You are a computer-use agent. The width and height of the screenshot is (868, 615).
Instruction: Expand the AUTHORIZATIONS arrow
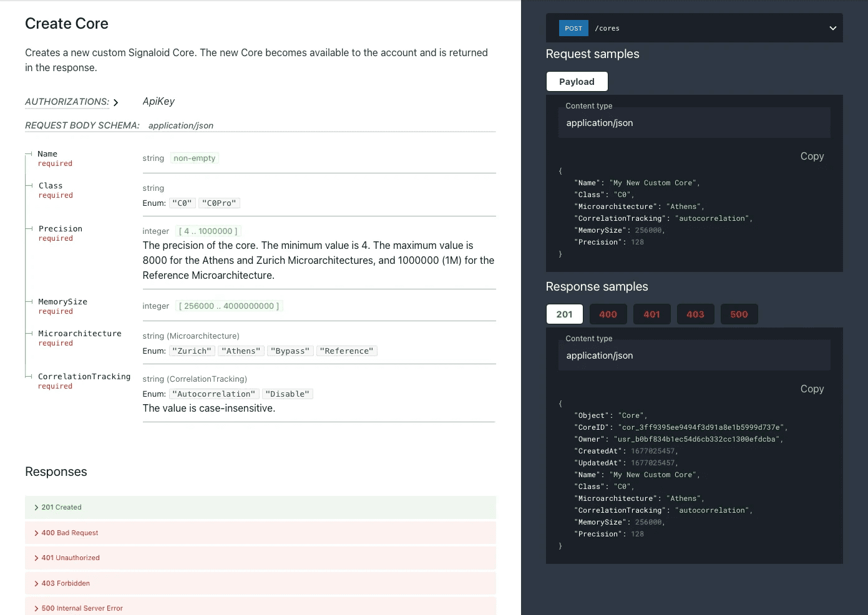pos(115,102)
